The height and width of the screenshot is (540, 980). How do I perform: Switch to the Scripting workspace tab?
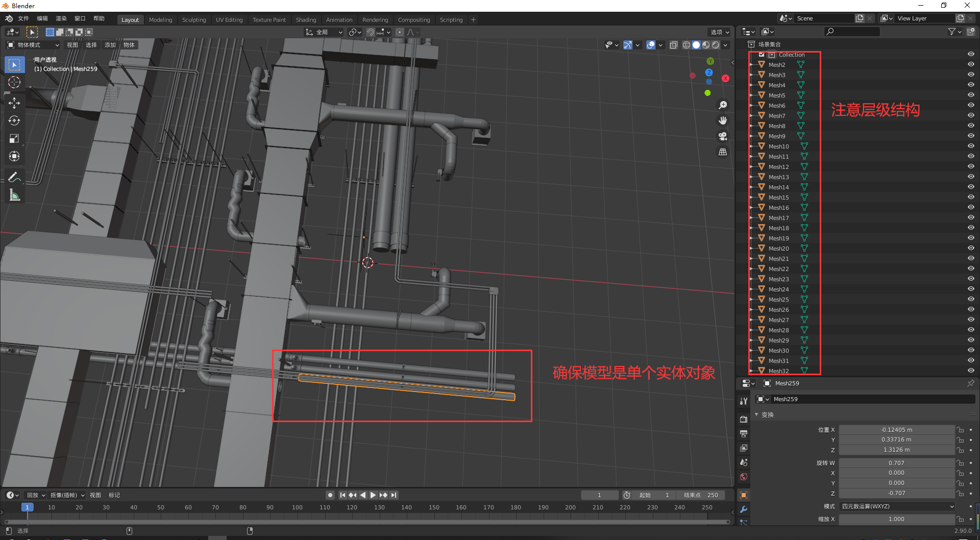pos(451,20)
